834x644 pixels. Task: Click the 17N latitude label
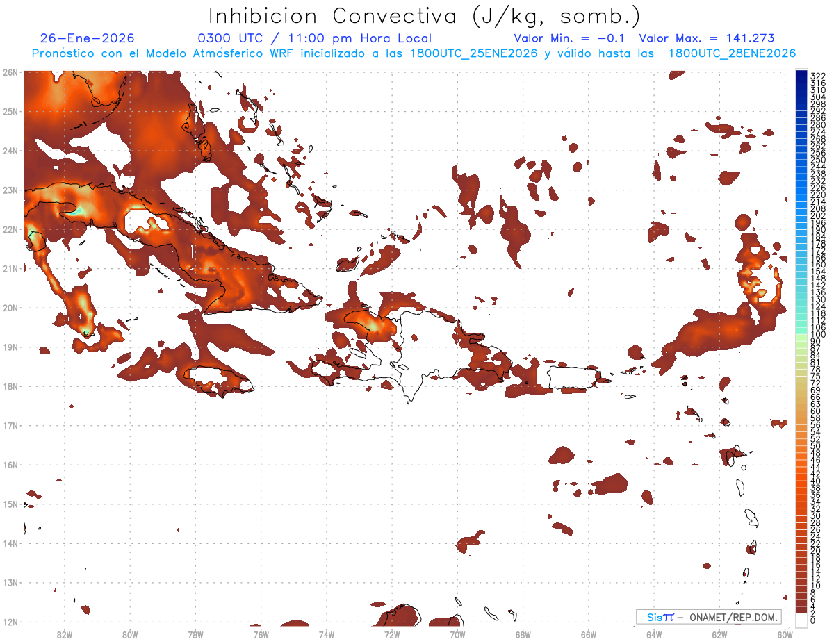pos(10,425)
